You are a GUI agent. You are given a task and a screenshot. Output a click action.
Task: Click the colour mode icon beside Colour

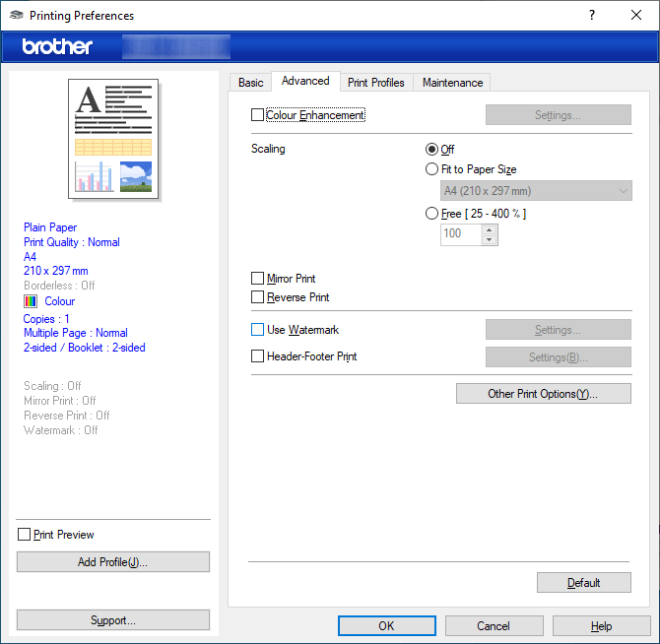pyautogui.click(x=31, y=301)
